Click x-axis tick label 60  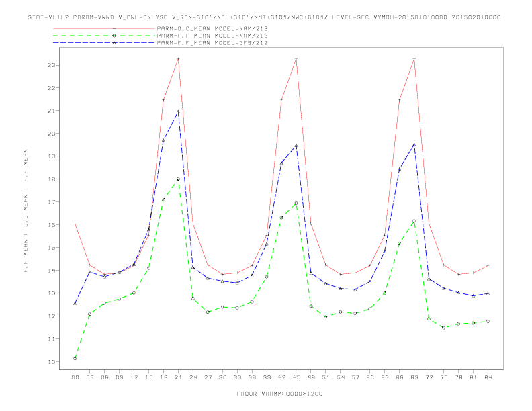point(370,377)
